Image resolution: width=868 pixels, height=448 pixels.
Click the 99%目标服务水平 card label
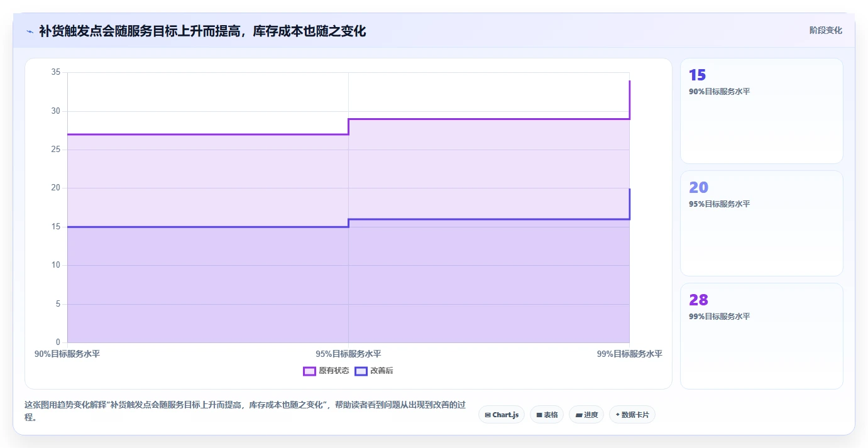click(719, 317)
